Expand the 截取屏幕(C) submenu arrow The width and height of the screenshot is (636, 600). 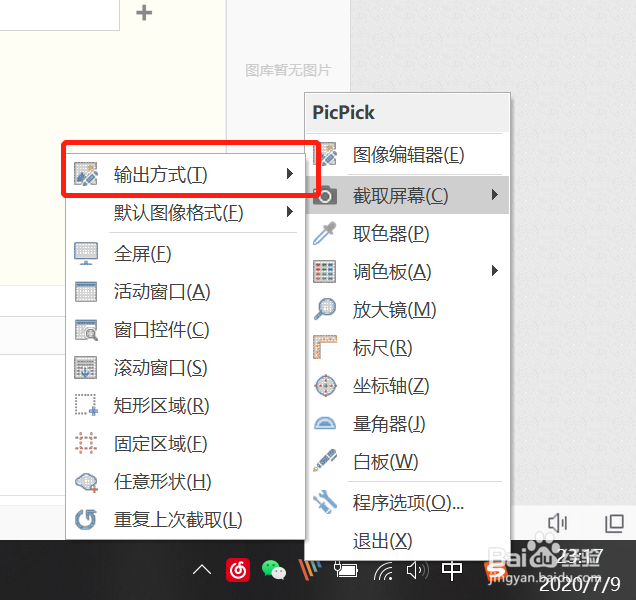click(494, 194)
